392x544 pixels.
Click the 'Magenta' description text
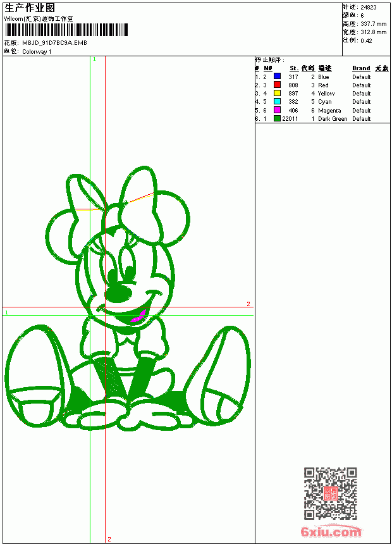point(329,111)
